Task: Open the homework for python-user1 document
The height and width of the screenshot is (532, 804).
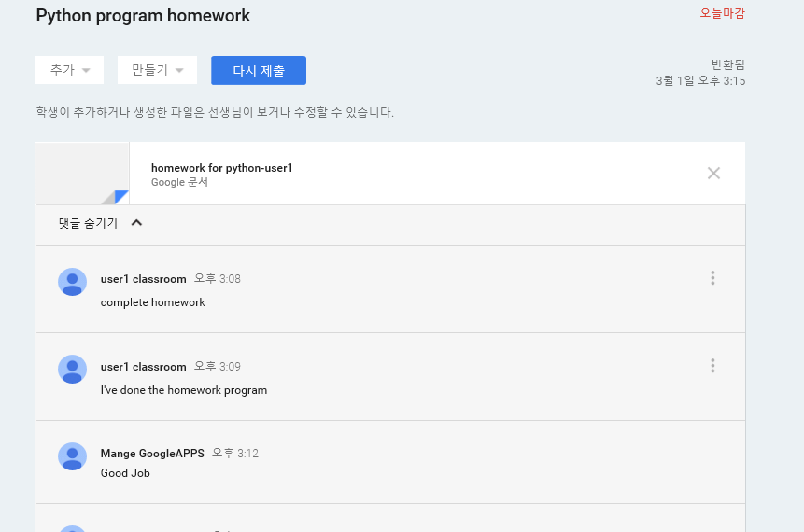Action: 221,168
